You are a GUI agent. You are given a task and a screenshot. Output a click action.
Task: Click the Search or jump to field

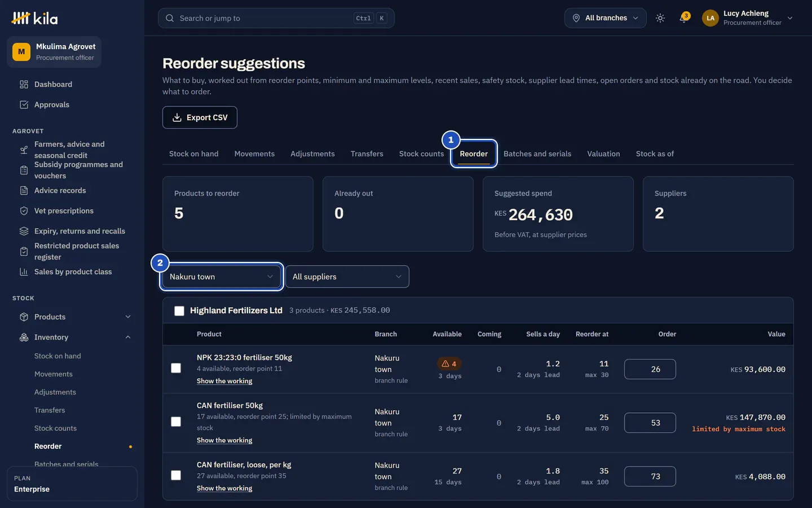[x=276, y=18]
